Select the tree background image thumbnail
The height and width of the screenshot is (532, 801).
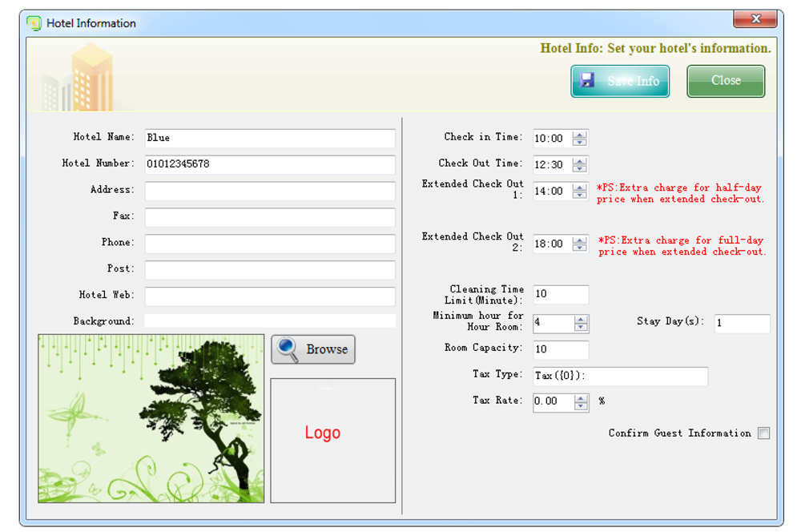151,418
